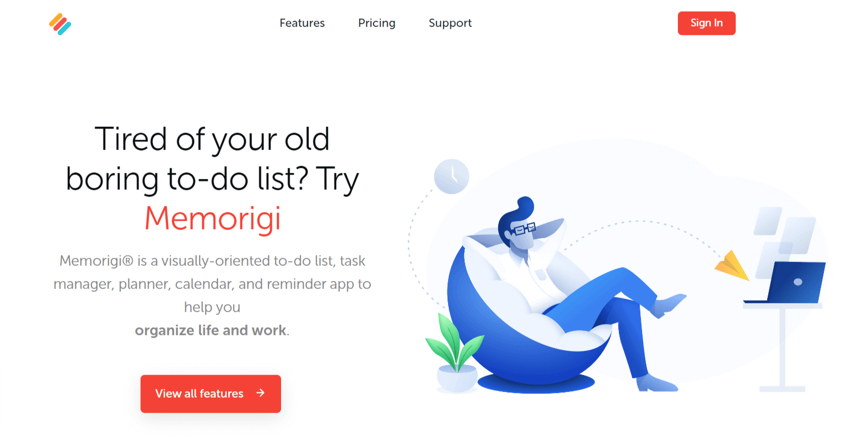
Task: Open the Features menu item
Action: 302,23
